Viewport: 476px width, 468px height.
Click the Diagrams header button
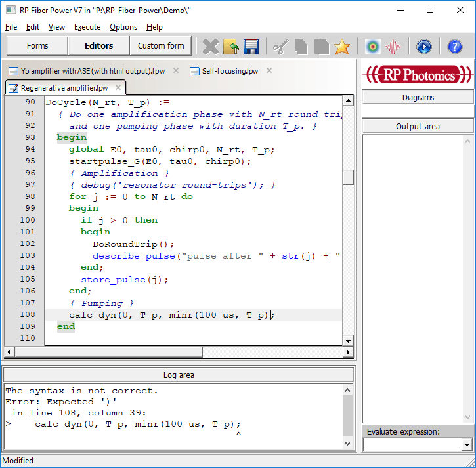click(x=418, y=98)
